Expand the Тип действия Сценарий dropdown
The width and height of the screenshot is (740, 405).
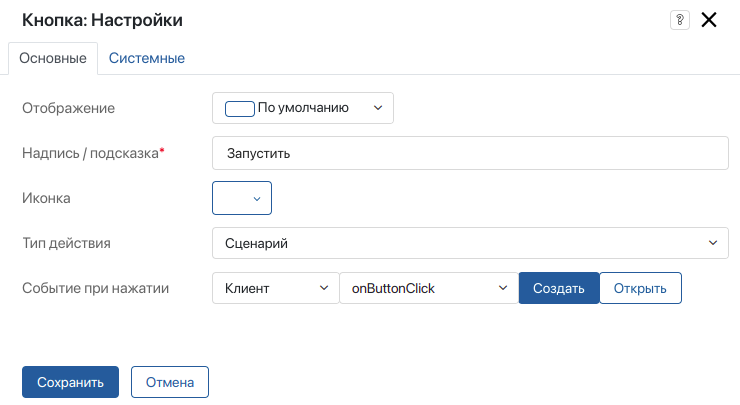point(470,243)
